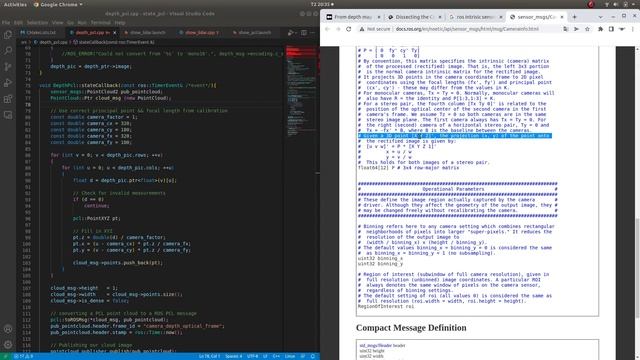Open Source Control in VS Code activity bar
This screenshot has height=360, width=640.
pyautogui.click(x=8, y=67)
